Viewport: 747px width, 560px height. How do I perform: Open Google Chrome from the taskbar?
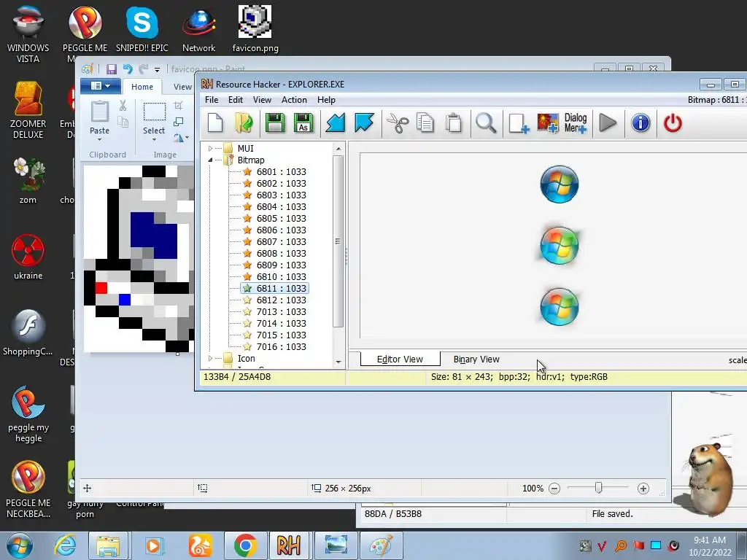click(245, 545)
